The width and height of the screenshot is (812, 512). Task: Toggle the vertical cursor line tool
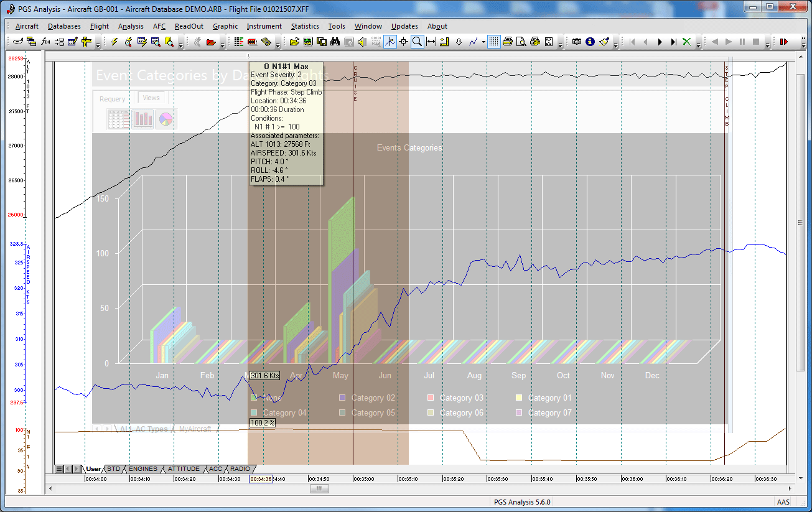click(x=390, y=42)
